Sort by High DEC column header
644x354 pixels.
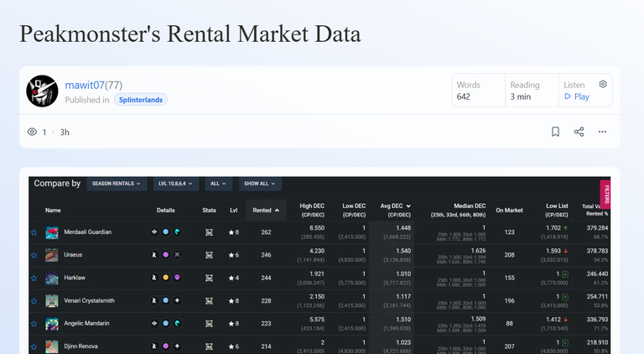[x=312, y=211]
